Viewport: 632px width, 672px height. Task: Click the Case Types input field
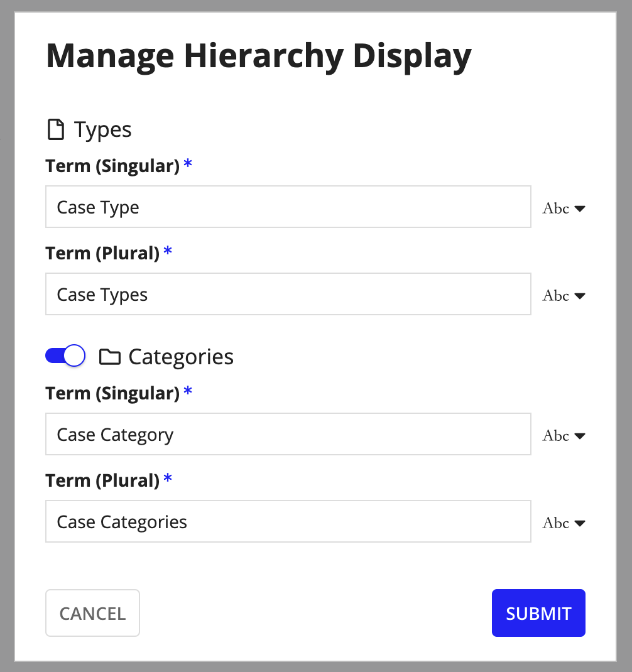click(x=288, y=294)
